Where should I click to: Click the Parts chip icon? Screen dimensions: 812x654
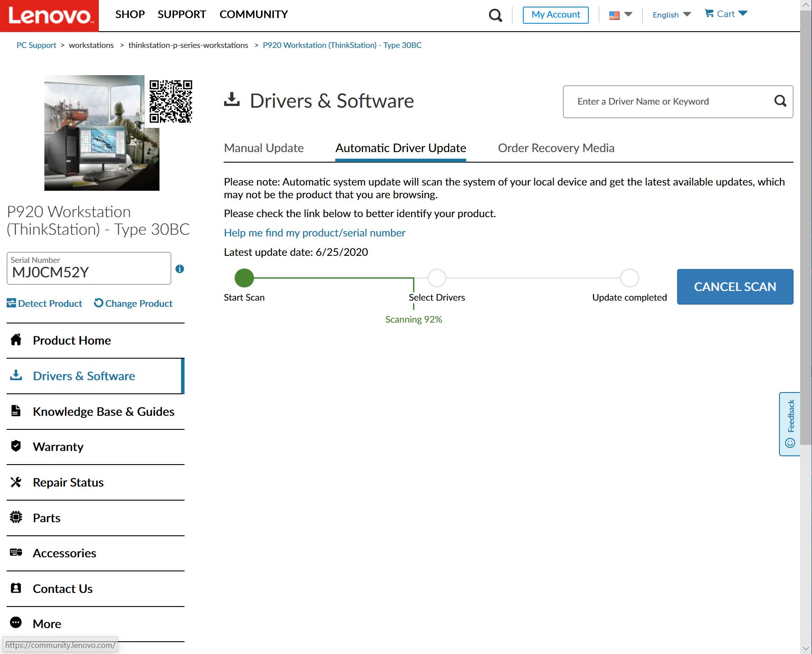pos(16,517)
